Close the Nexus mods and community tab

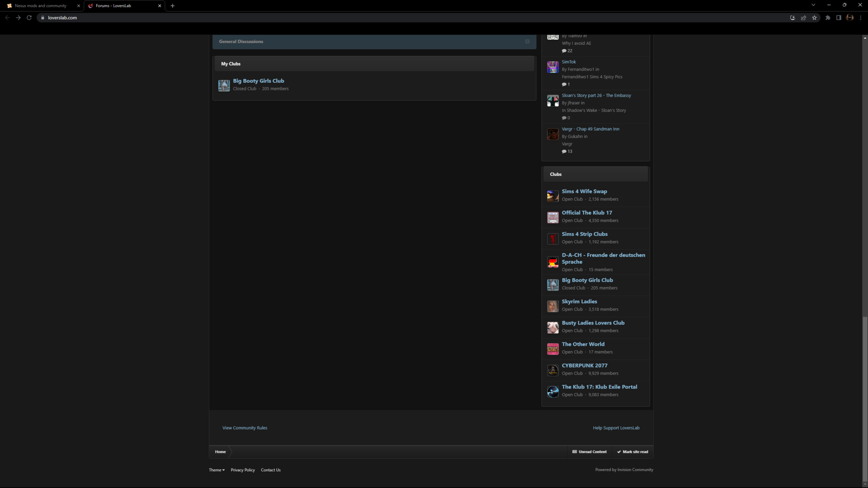point(78,6)
